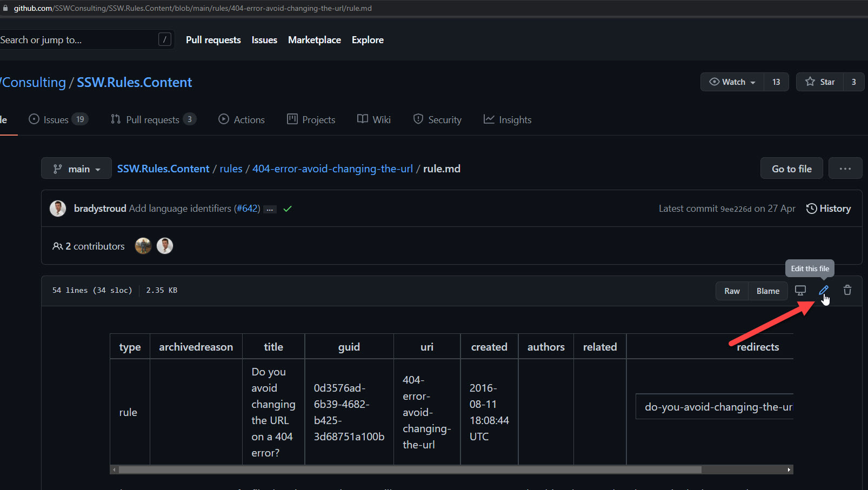Click the 2.35 KB file size text
This screenshot has height=490, width=868.
tap(162, 290)
